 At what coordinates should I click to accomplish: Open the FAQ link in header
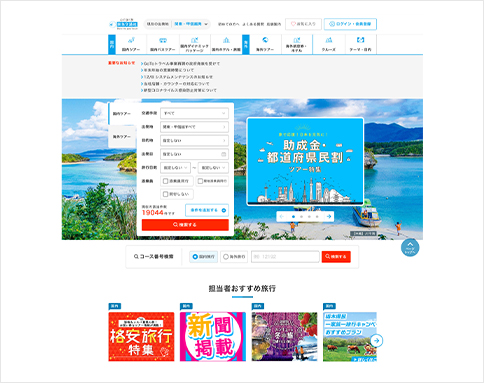click(x=253, y=24)
